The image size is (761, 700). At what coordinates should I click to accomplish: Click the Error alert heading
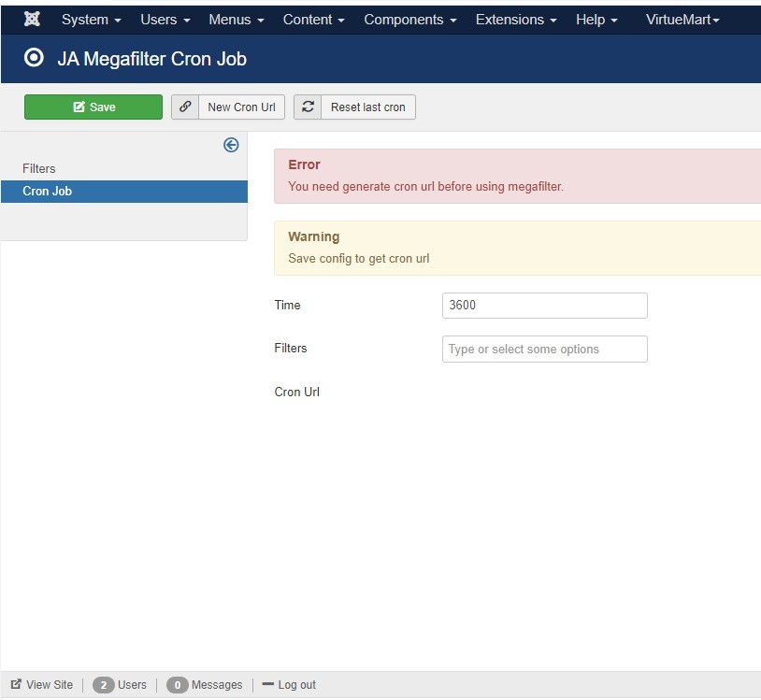(x=304, y=164)
